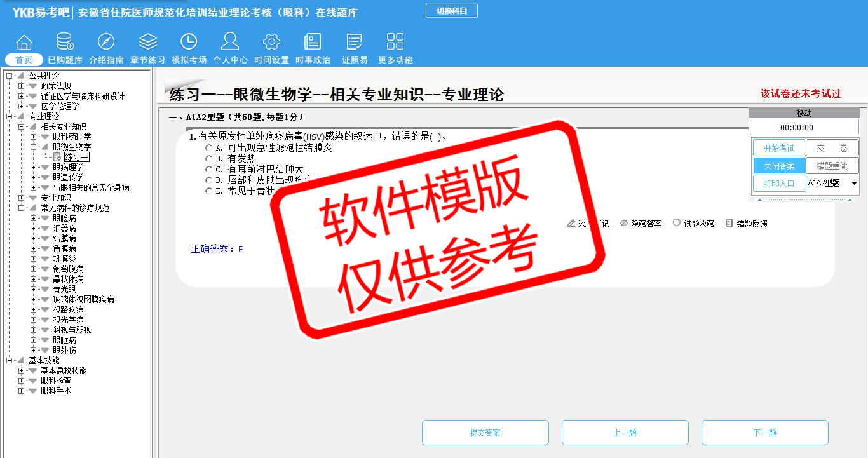Select answer option B 有发热
868x458 pixels.
[x=208, y=159]
